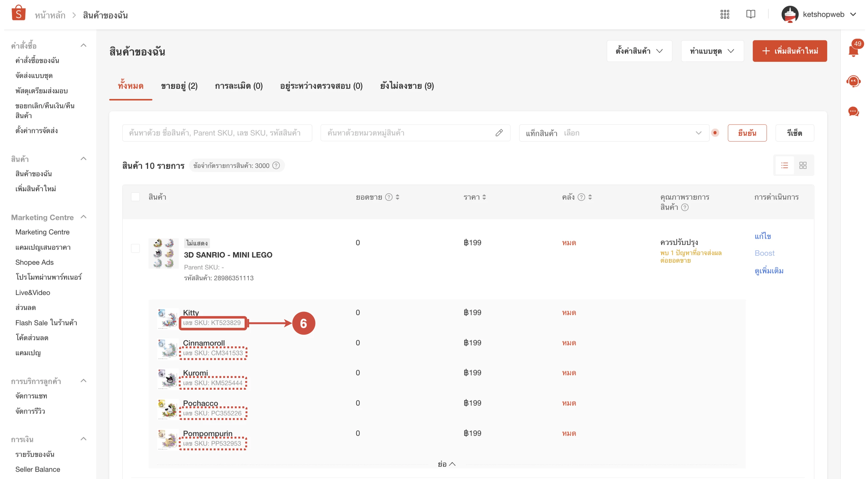Open the customer support headset icon
The width and height of the screenshot is (868, 479).
click(x=853, y=81)
